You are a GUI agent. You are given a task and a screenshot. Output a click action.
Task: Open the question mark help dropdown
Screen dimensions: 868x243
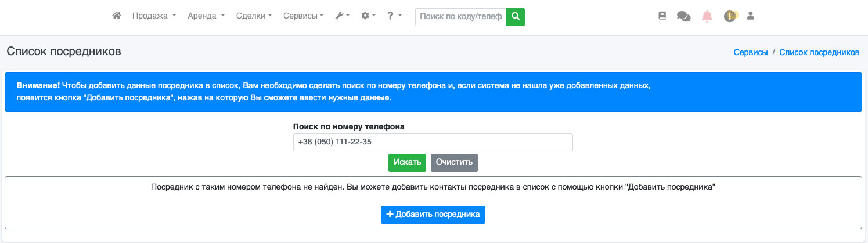pos(394,16)
